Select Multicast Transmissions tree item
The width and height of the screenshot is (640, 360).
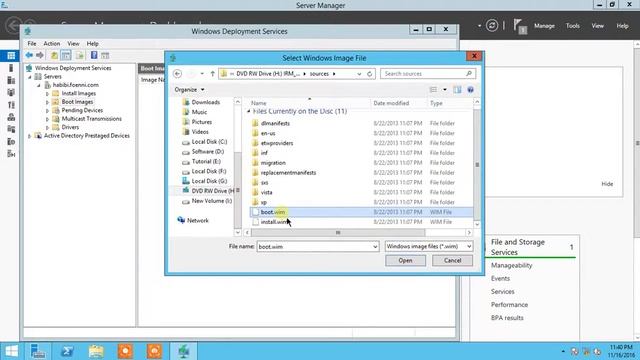(91, 119)
